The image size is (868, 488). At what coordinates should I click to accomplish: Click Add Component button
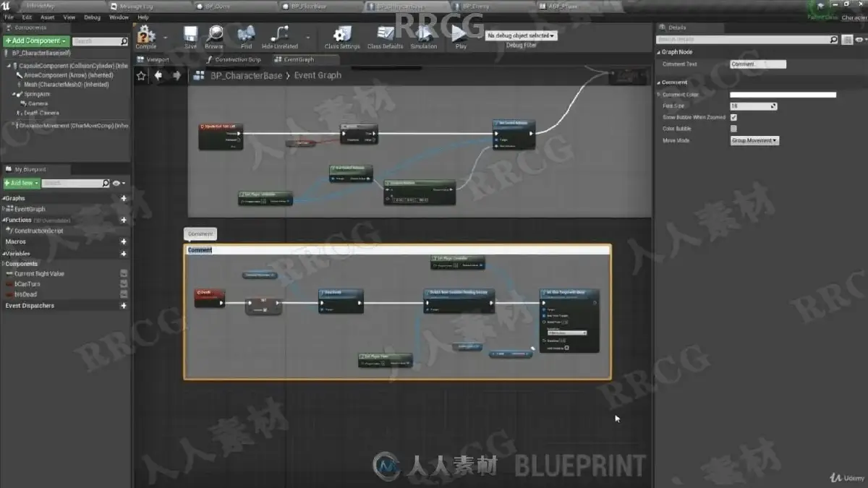(36, 41)
